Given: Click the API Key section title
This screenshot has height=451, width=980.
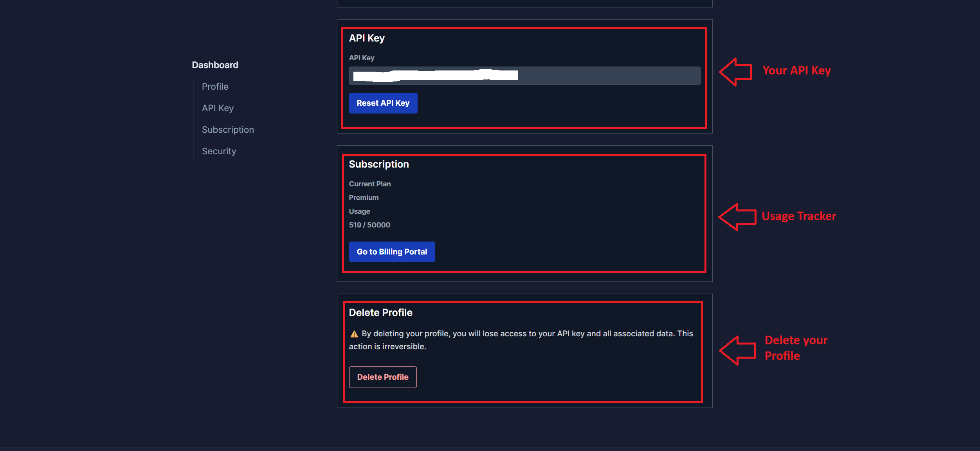Looking at the screenshot, I should (367, 38).
